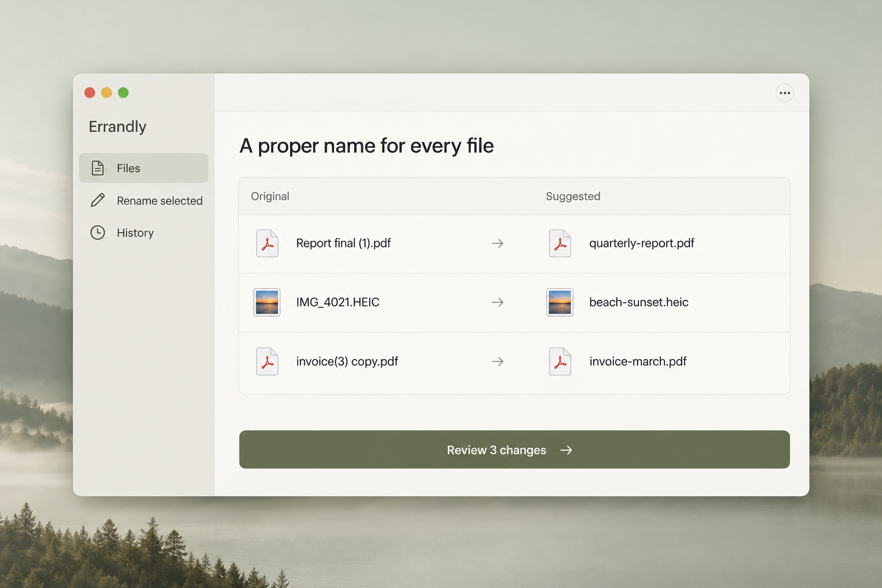Select the Files sidebar item
Image resolution: width=882 pixels, height=588 pixels.
pyautogui.click(x=144, y=168)
